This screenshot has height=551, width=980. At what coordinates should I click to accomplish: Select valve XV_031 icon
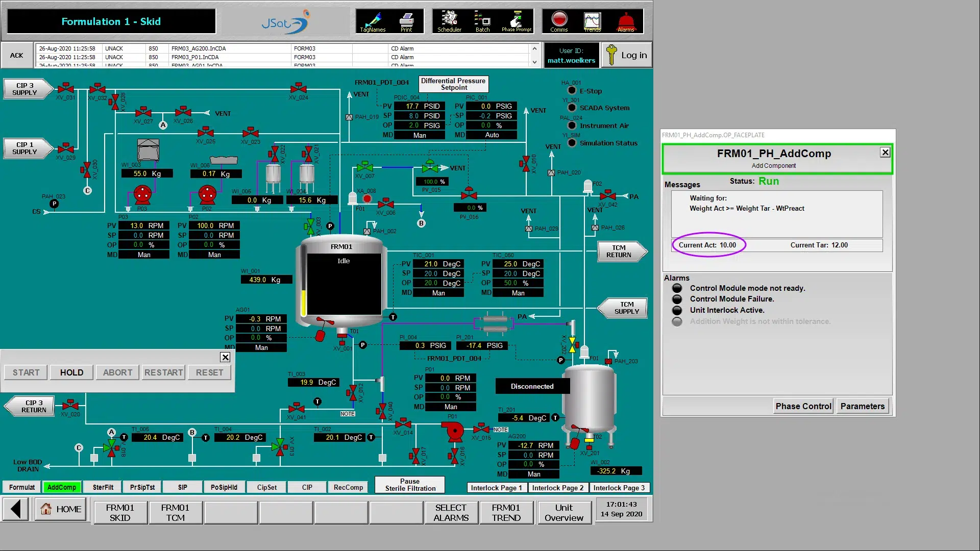pos(65,88)
